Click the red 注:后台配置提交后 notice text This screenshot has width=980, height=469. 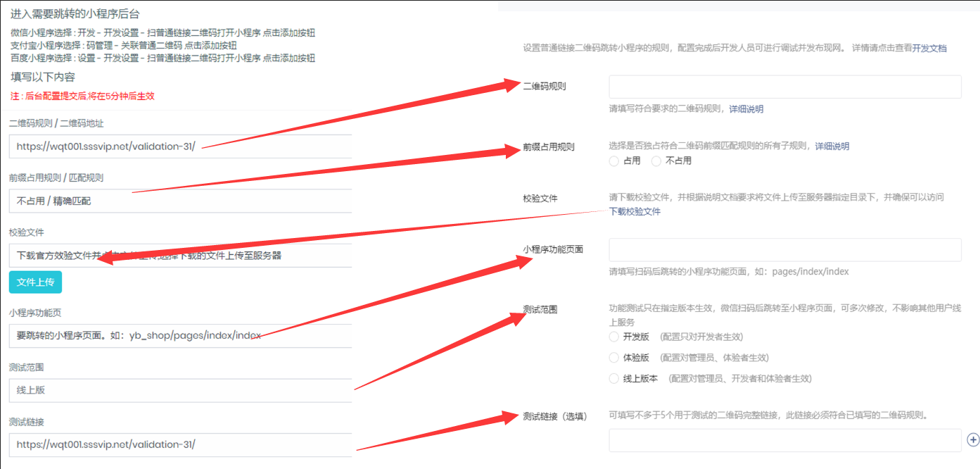click(82, 96)
